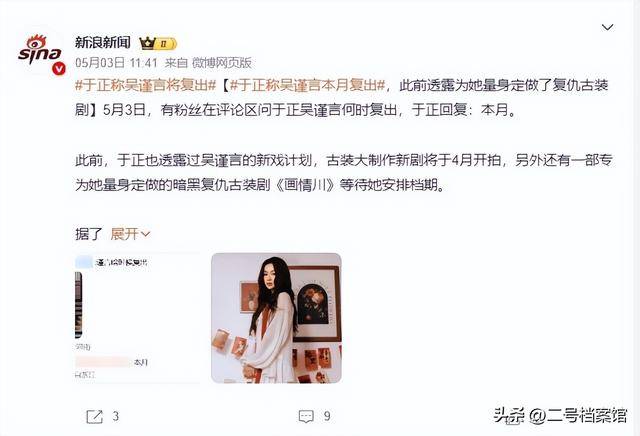View the comment screenshot thumbnail image
Image resolution: width=640 pixels, height=436 pixels.
pos(138,318)
